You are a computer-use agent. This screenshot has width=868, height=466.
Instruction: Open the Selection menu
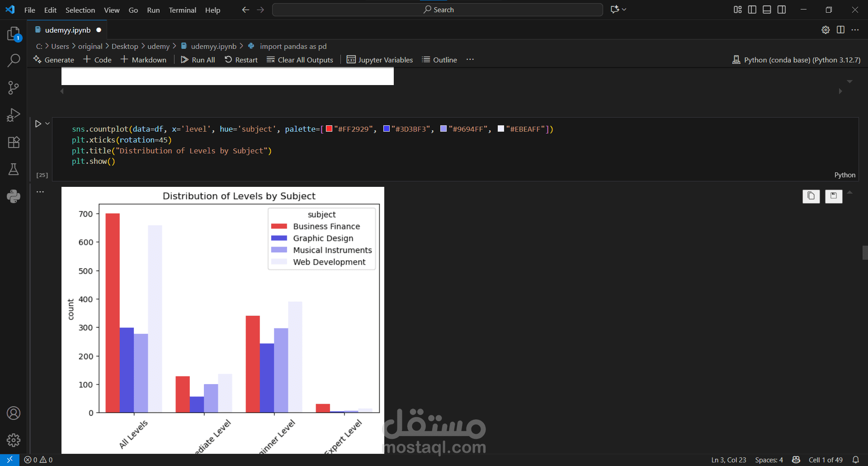pos(80,10)
